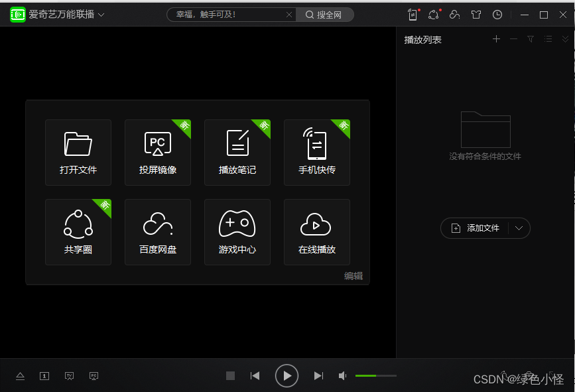Open the skin shirt icon

click(476, 15)
